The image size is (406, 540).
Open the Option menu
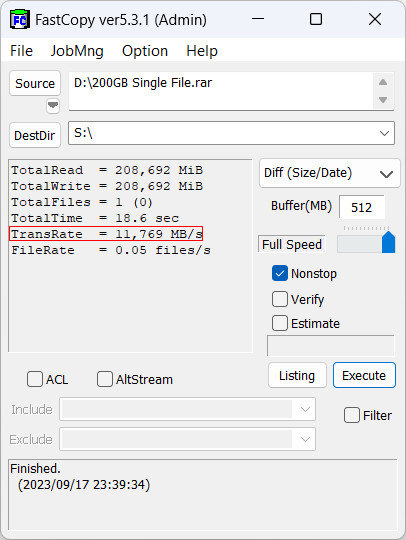tap(145, 51)
